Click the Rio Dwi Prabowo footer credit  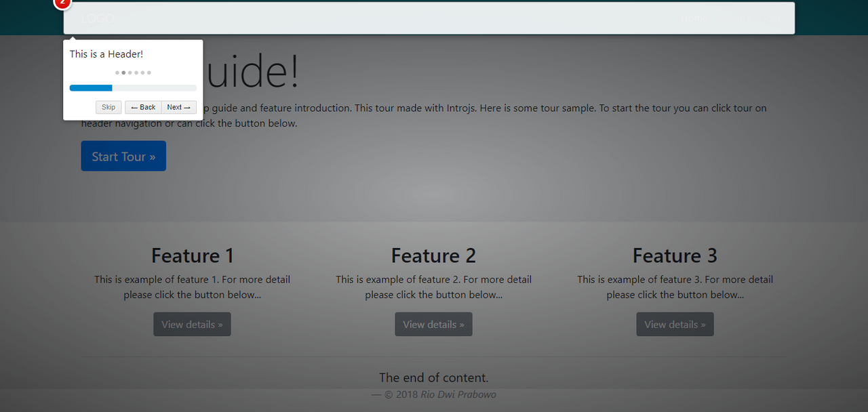(x=458, y=394)
